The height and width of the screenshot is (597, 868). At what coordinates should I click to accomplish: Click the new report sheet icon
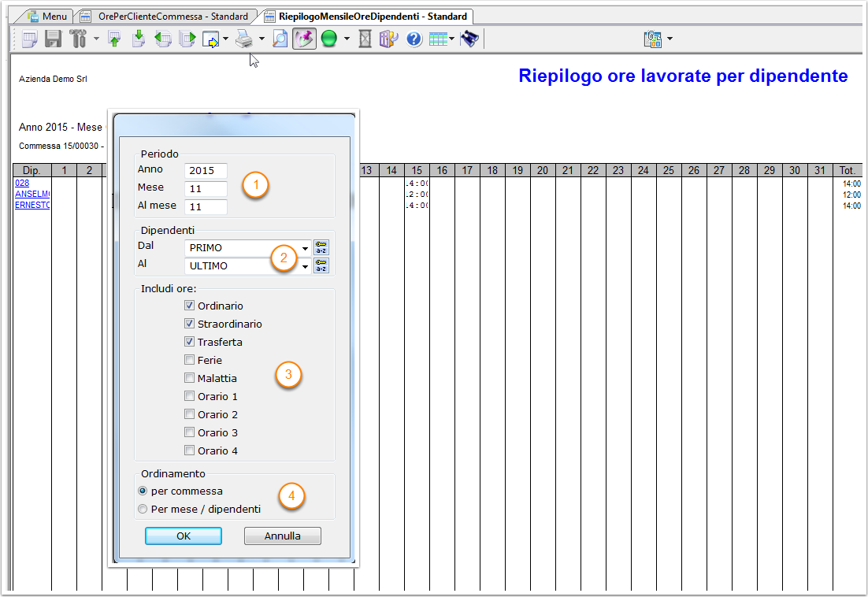tap(29, 39)
